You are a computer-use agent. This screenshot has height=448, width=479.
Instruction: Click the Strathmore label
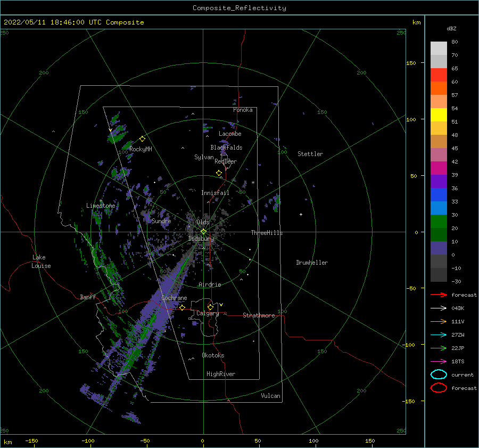(x=259, y=315)
